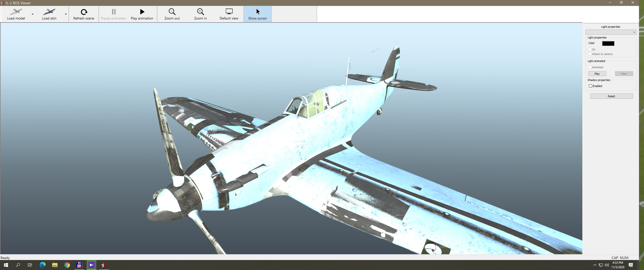Refresh the scene using the toolbar icon
Image resolution: width=644 pixels, height=270 pixels.
84,11
